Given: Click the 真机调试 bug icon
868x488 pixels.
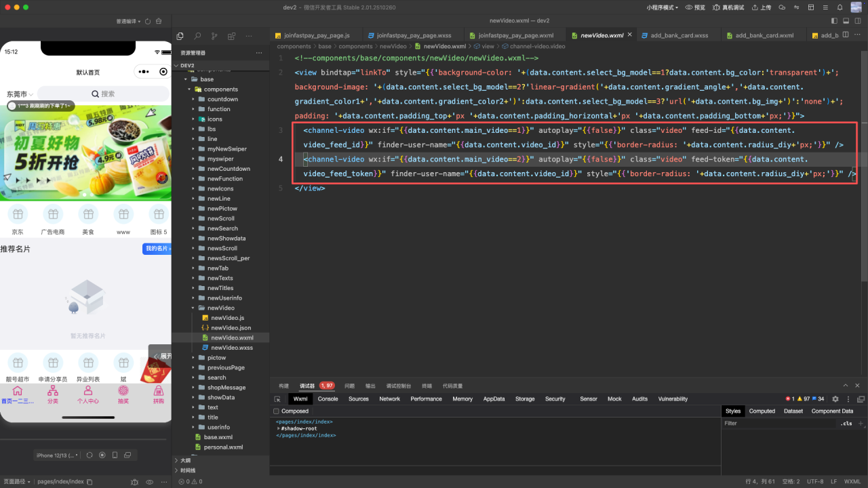Looking at the screenshot, I should tap(717, 7).
